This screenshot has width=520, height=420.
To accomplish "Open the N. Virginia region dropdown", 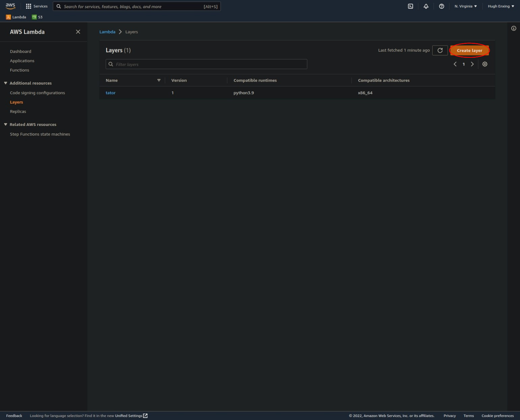I will [x=466, y=6].
